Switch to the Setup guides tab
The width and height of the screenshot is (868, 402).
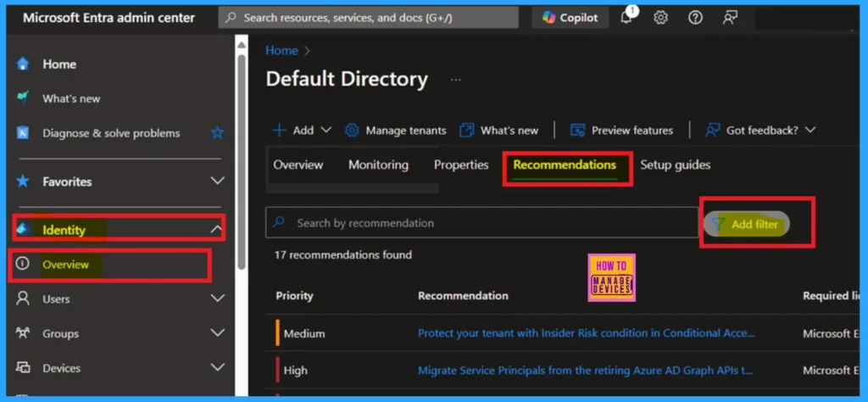click(675, 165)
